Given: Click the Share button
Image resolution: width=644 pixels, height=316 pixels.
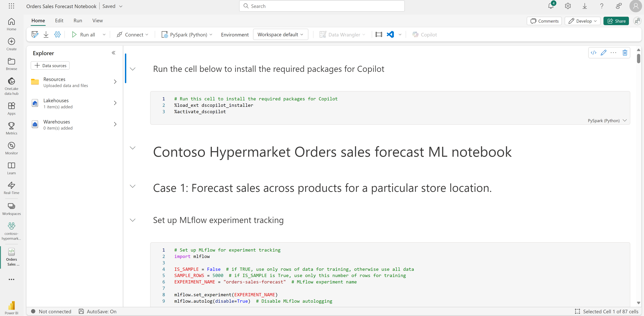Looking at the screenshot, I should 616,21.
